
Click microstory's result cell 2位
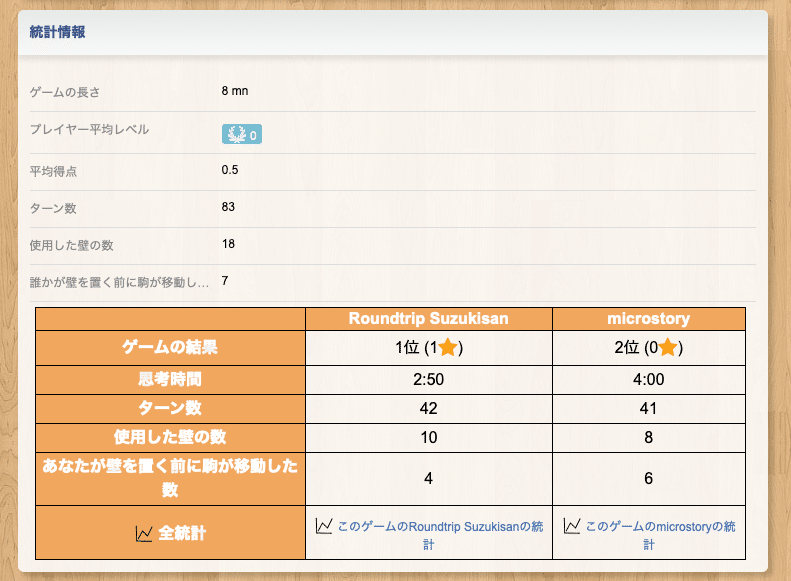(x=649, y=347)
